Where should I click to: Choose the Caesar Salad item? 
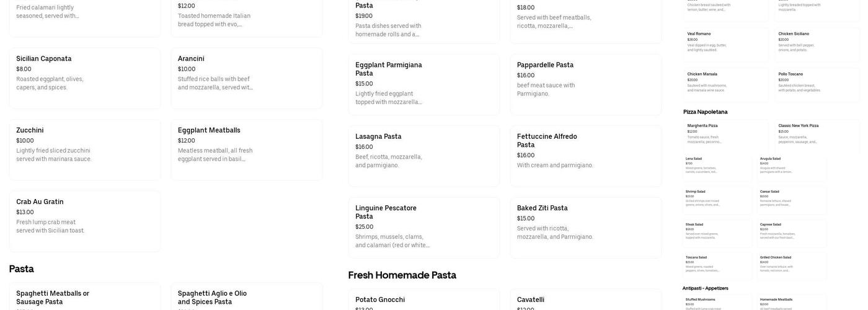[792, 200]
